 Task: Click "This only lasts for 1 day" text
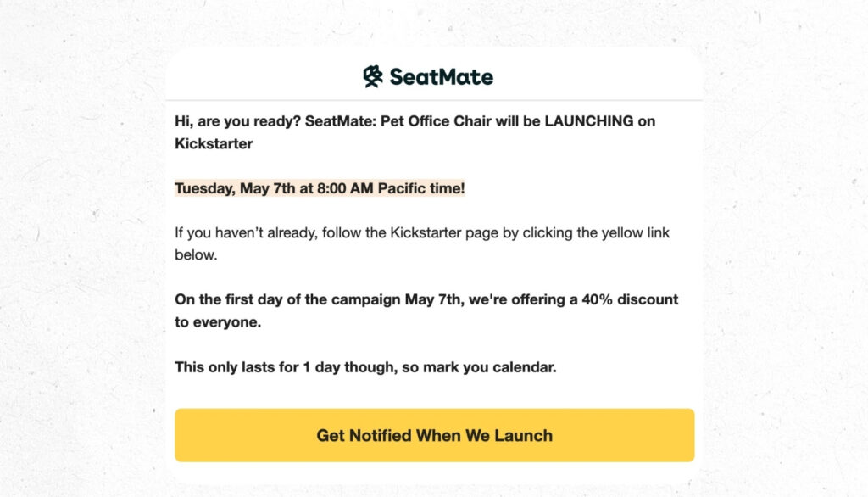[x=257, y=367]
